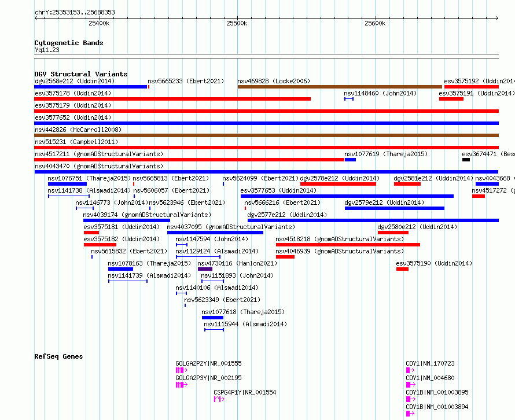The height and width of the screenshot is (420, 515).
Task: Open the nsv442826 (McCarroll2008) label
Action: pos(78,130)
